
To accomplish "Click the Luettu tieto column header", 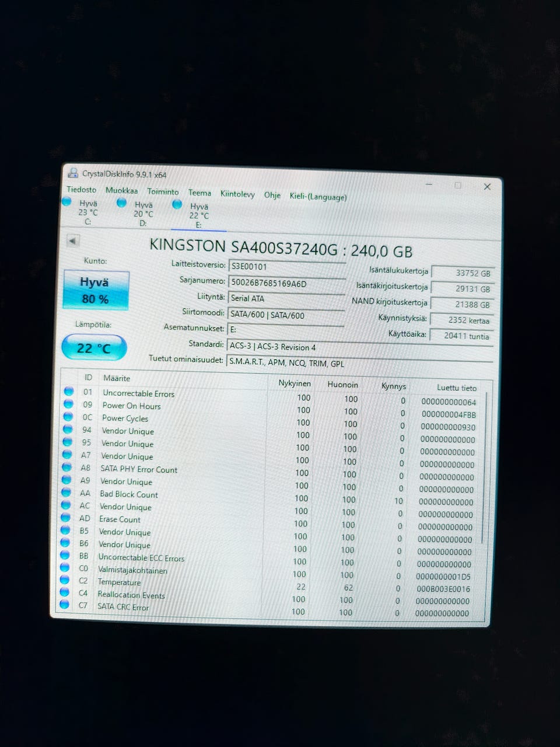I will [x=456, y=388].
